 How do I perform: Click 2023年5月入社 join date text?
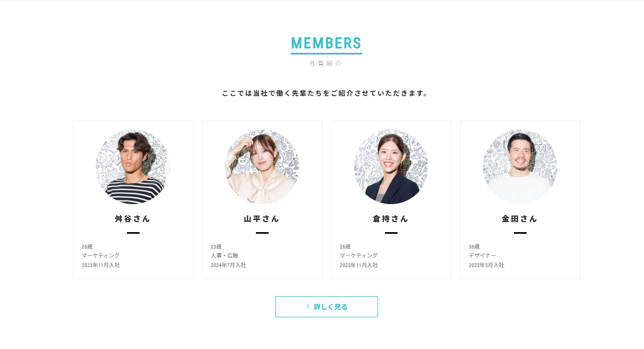click(486, 265)
